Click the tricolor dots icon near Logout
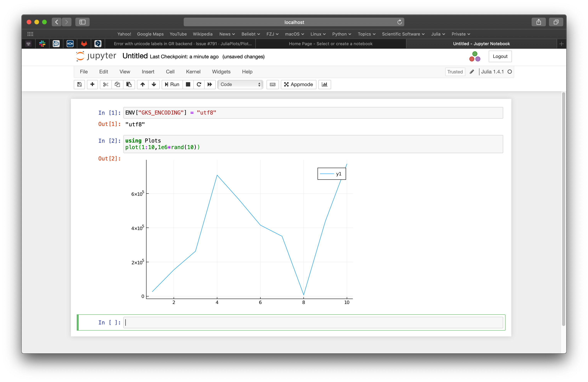 click(475, 56)
